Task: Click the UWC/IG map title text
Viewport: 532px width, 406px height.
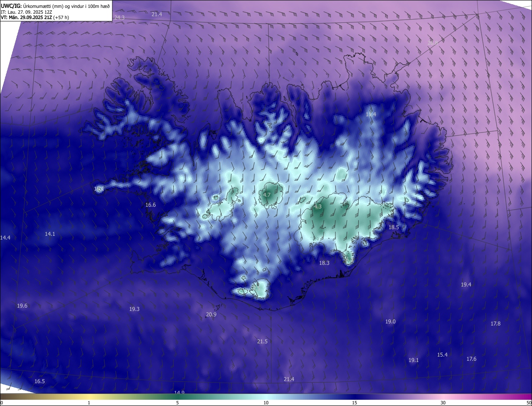Action: pyautogui.click(x=55, y=6)
